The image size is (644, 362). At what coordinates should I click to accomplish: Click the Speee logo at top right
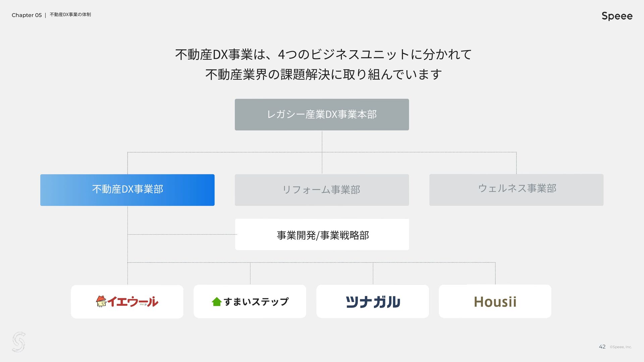point(617,16)
